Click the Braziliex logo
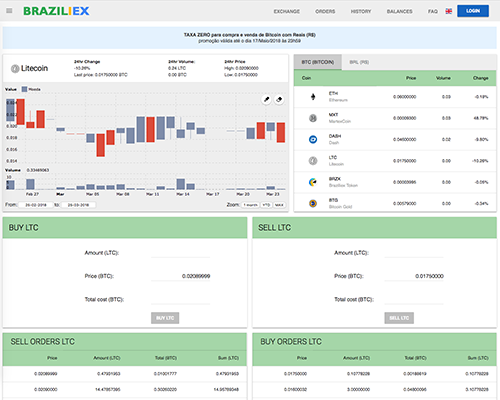The width and height of the screenshot is (500, 400). (56, 11)
